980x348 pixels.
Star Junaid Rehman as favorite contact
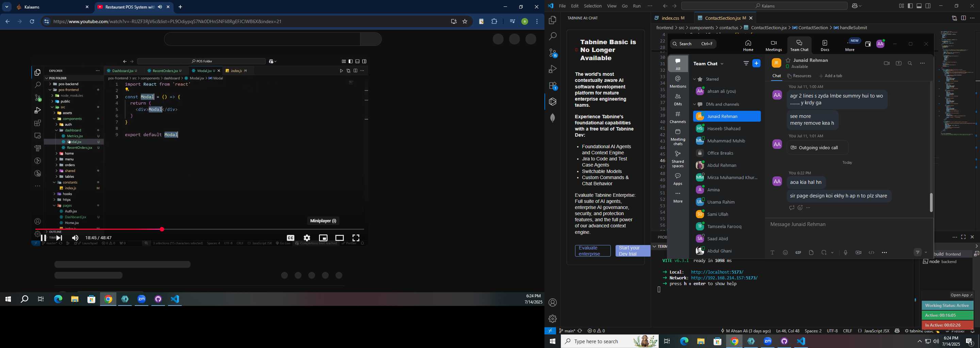(788, 60)
